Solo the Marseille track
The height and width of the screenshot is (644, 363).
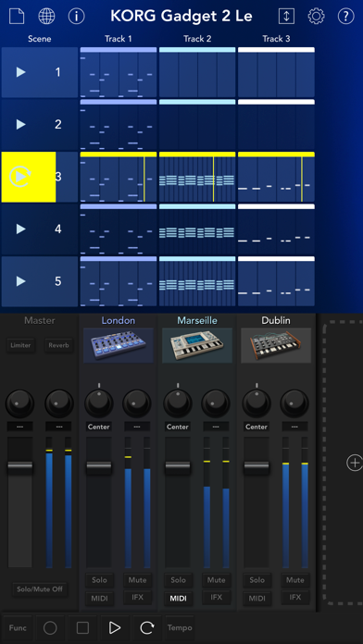178,580
